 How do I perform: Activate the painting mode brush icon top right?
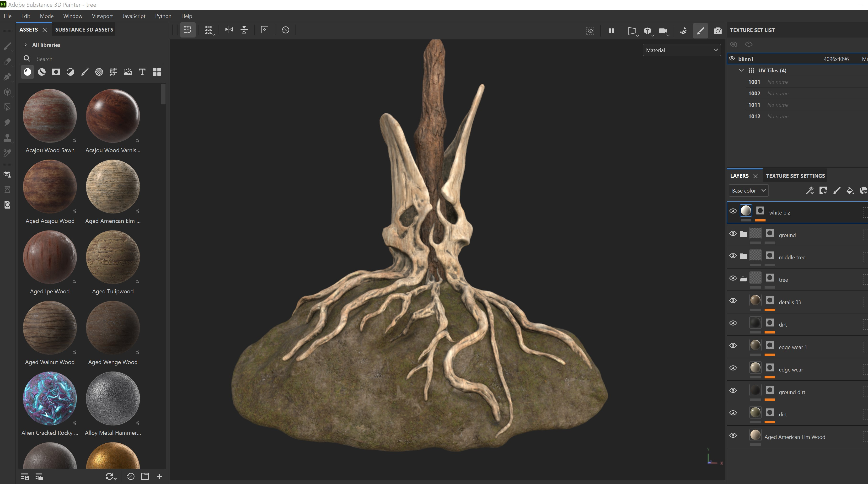click(700, 31)
